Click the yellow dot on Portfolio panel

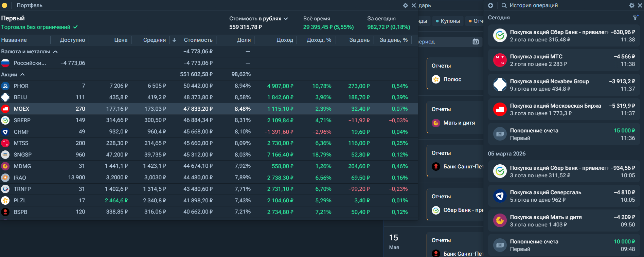4,5
